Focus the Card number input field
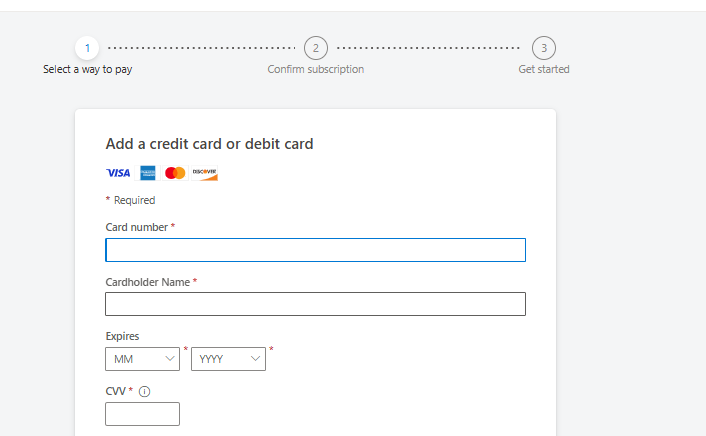The height and width of the screenshot is (436, 706). (315, 250)
